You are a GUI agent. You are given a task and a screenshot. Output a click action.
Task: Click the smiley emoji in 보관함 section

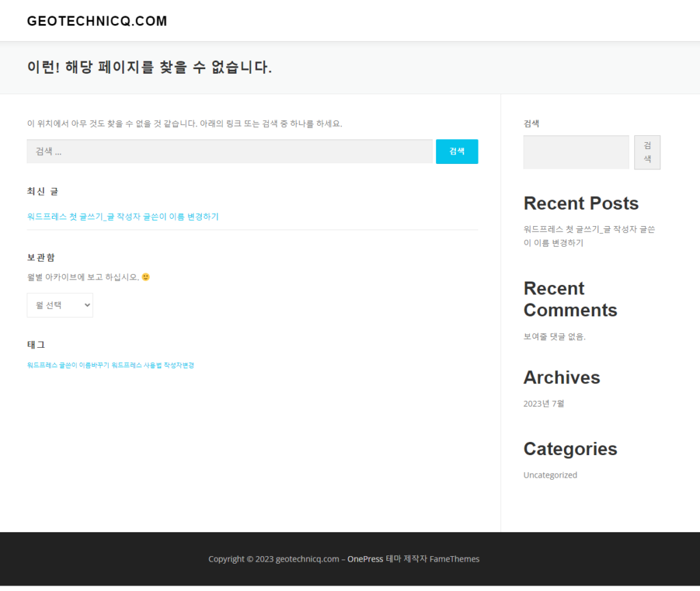[x=146, y=277]
